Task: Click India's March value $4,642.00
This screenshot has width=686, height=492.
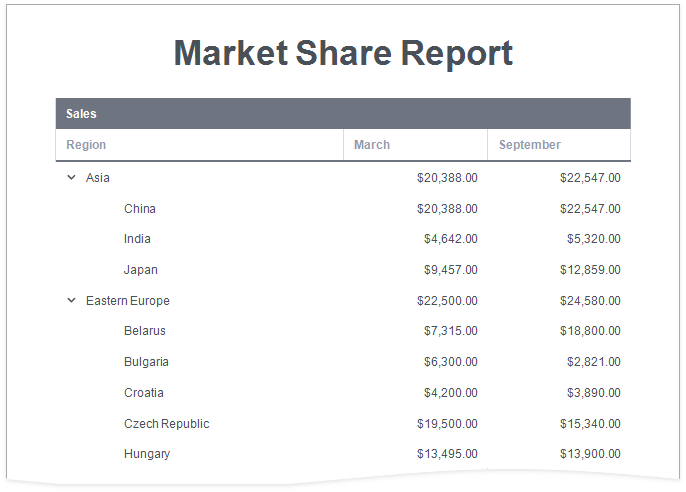Action: click(450, 239)
